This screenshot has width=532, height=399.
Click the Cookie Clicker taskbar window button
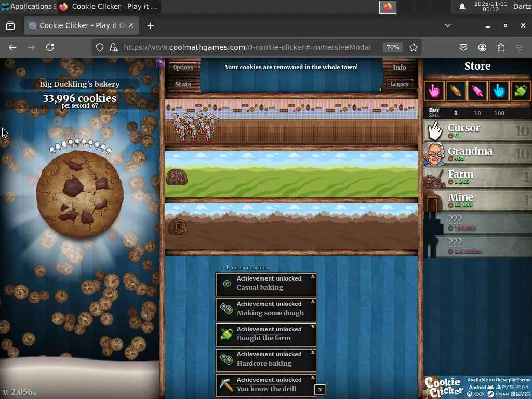coord(109,6)
